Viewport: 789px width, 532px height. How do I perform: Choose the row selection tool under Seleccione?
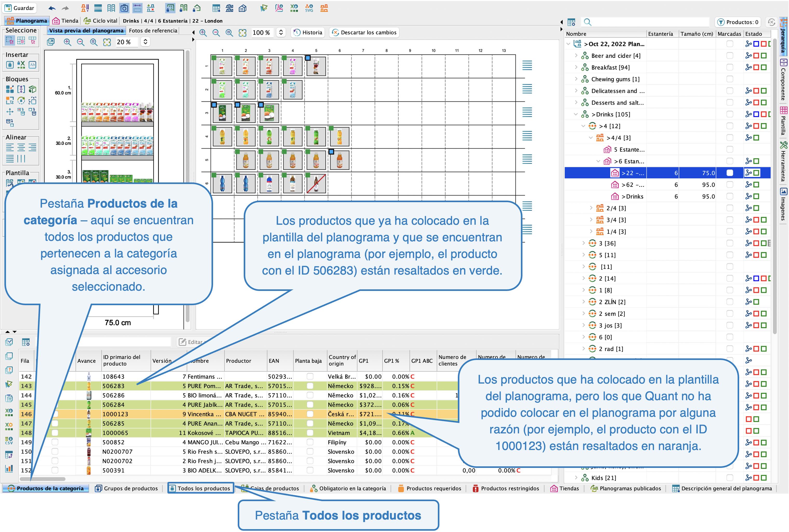click(33, 41)
